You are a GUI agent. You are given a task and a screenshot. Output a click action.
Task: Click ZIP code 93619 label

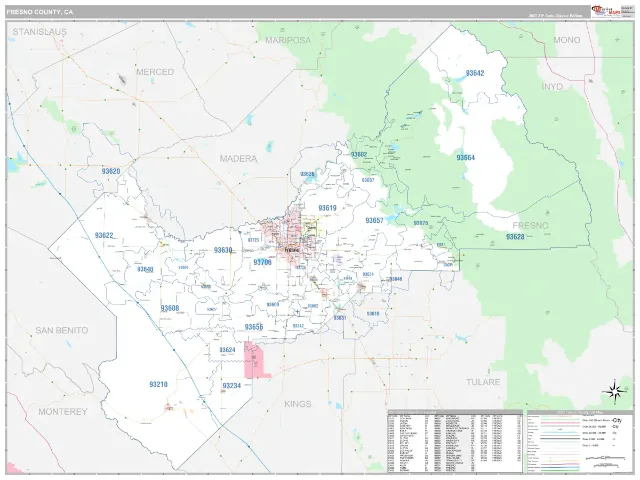pyautogui.click(x=327, y=208)
